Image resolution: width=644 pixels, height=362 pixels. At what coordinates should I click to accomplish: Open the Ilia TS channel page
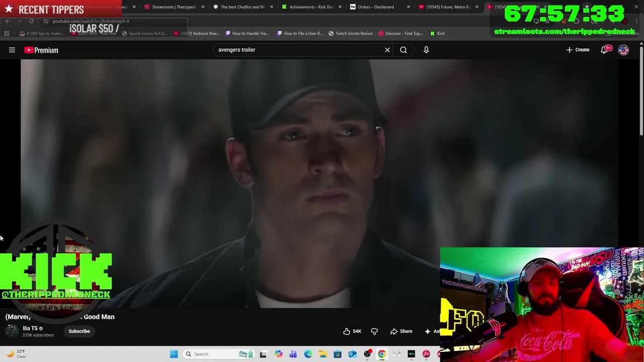(30, 328)
